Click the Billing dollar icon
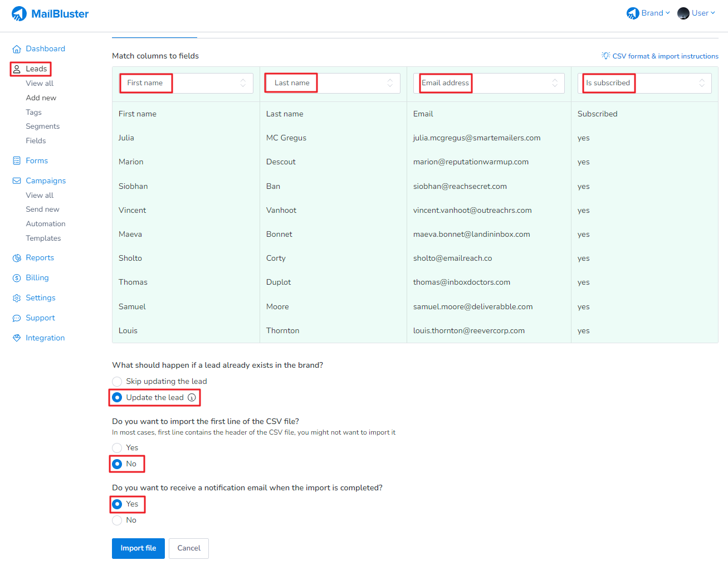The height and width of the screenshot is (570, 728). pos(17,278)
